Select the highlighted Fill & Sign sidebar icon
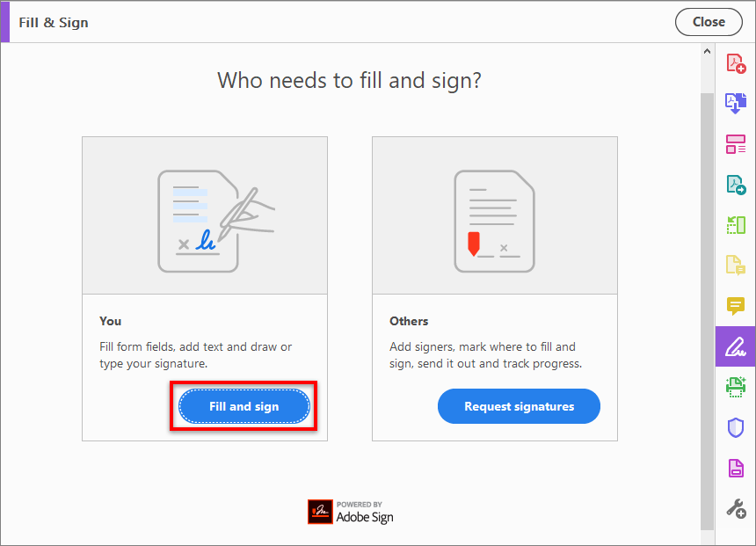The width and height of the screenshot is (756, 546). click(737, 346)
